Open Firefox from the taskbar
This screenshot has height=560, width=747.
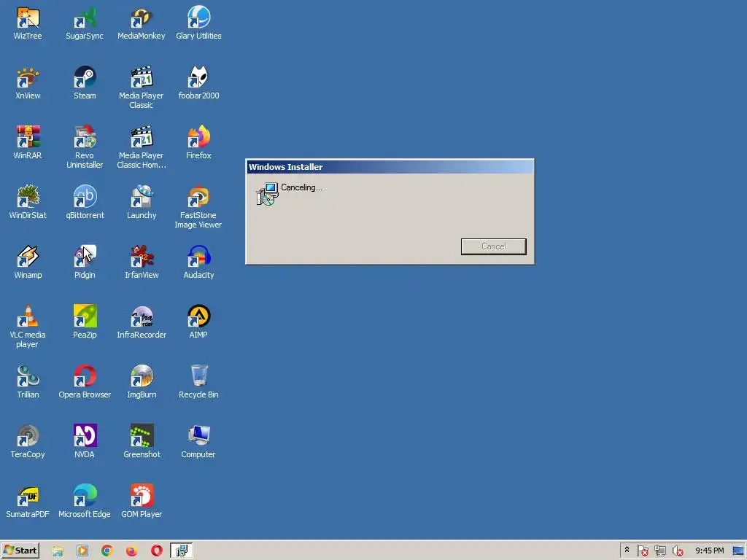point(131,551)
